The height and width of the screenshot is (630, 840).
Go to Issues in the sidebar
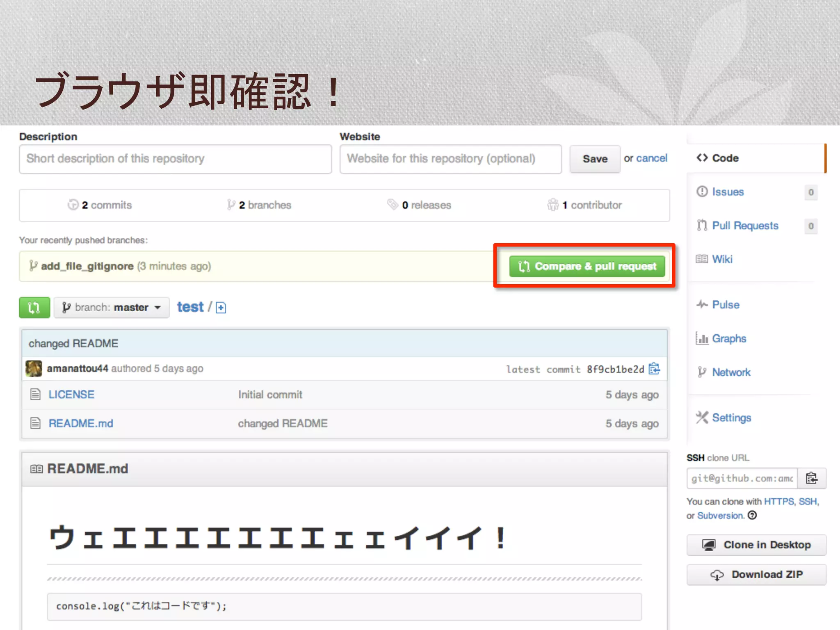728,192
